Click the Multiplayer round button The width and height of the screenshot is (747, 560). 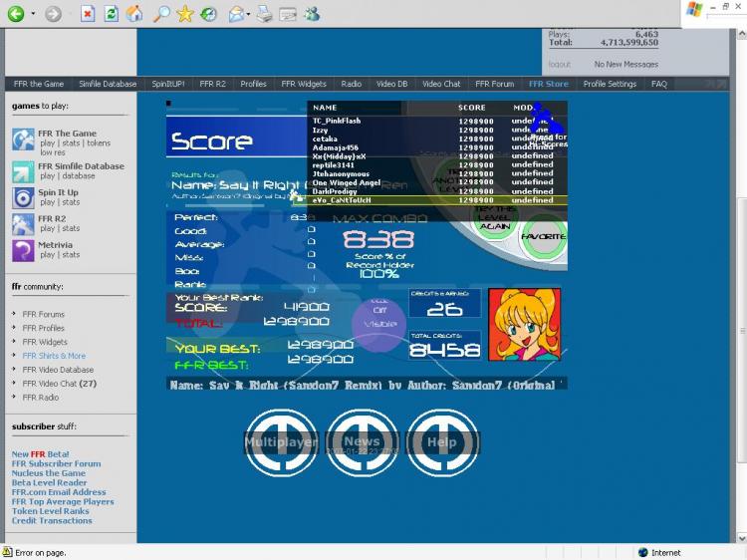point(281,442)
